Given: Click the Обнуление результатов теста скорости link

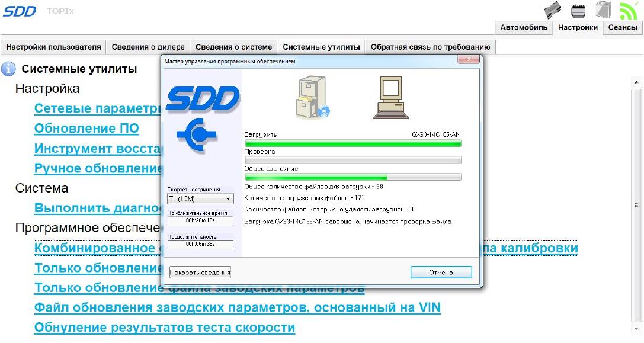Looking at the screenshot, I should click(x=165, y=327).
